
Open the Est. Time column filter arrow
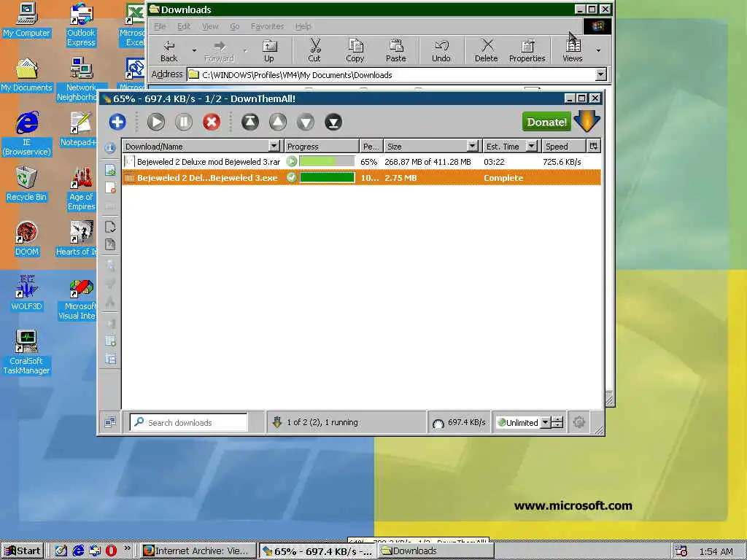[531, 146]
